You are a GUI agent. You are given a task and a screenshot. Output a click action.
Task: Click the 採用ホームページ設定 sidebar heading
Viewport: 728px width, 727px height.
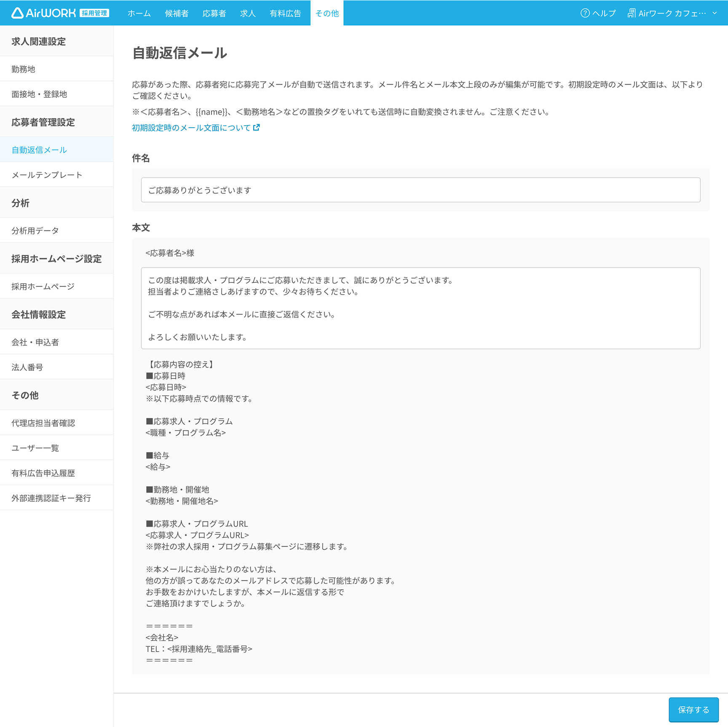56,259
